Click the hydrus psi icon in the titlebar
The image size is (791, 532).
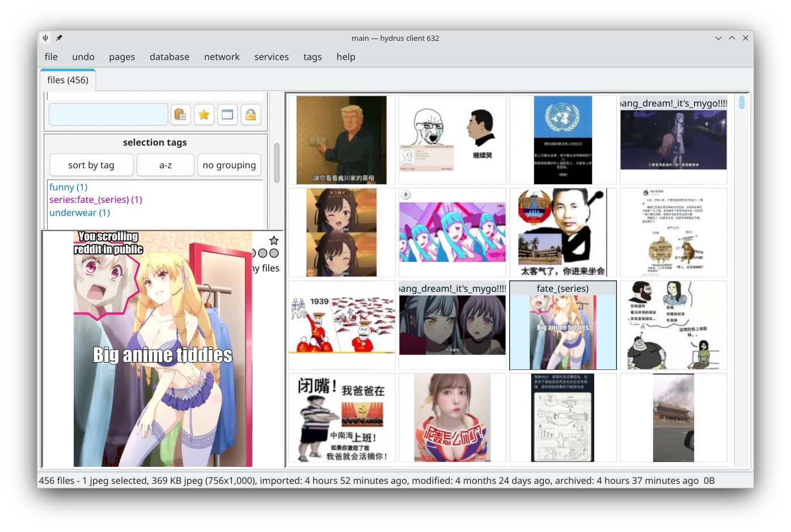[45, 37]
